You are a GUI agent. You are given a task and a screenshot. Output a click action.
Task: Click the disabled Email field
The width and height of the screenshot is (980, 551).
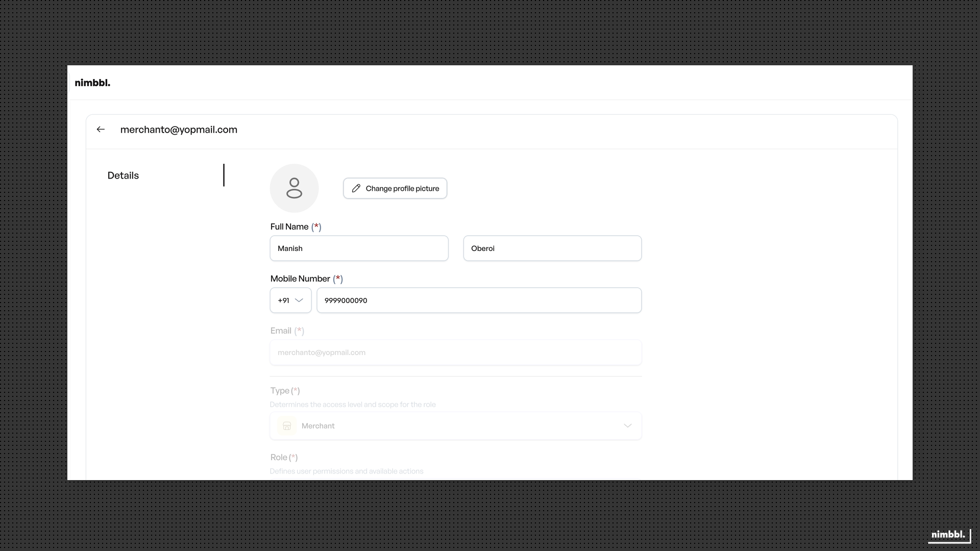coord(455,352)
